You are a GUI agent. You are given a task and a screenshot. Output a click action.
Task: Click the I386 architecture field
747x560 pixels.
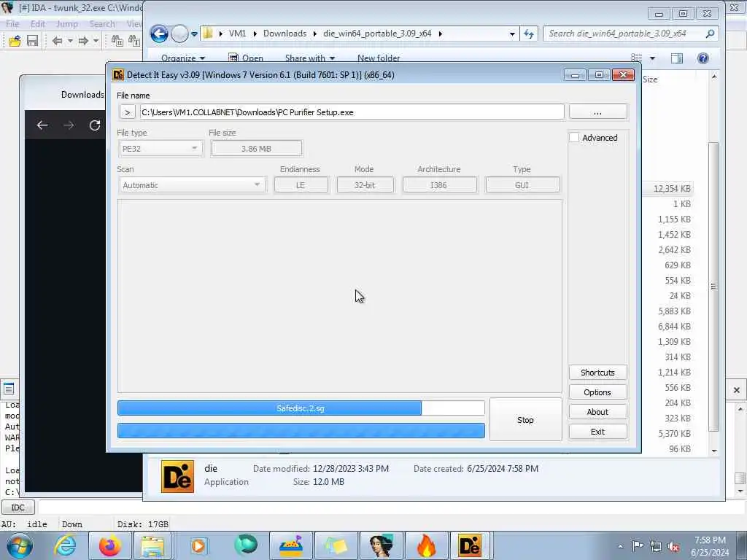(438, 185)
